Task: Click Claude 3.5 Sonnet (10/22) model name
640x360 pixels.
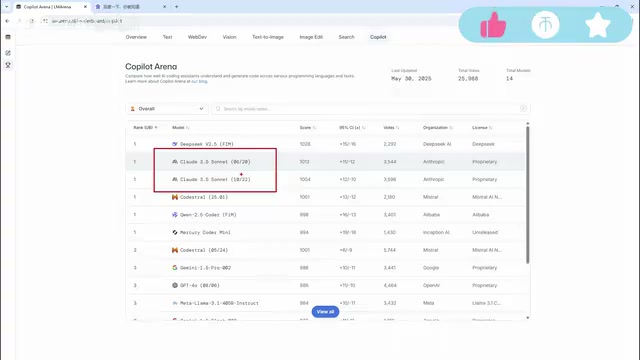Action: (x=215, y=180)
